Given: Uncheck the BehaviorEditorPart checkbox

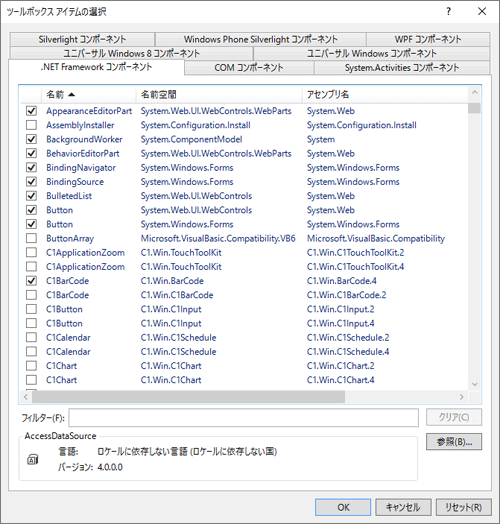Looking at the screenshot, I should click(31, 153).
